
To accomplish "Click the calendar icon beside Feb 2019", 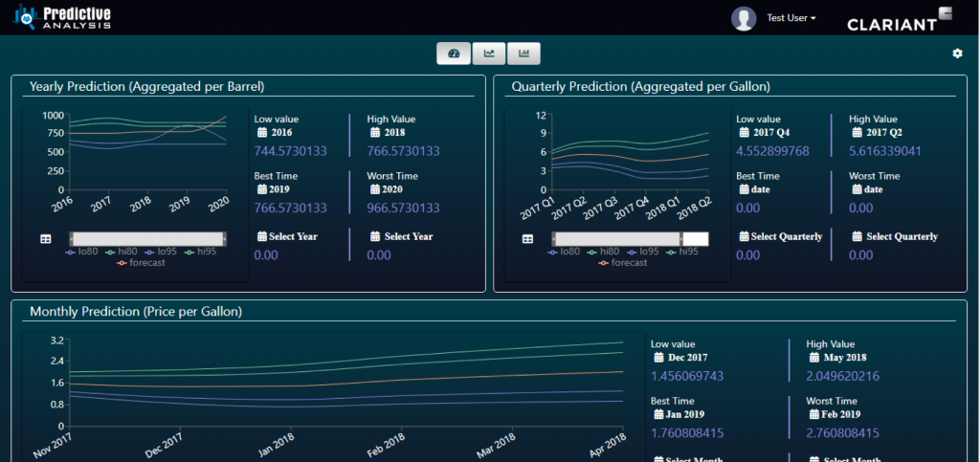I will [x=813, y=414].
